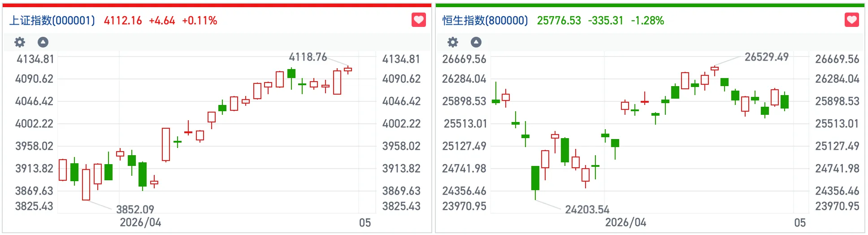
Task: Click the 26529.49 high annotation label
Action: (766, 57)
